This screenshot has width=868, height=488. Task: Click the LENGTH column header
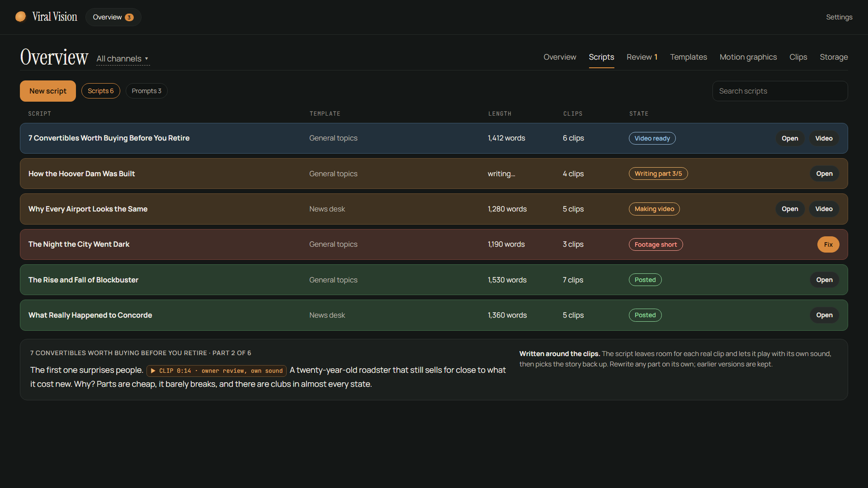[500, 113]
